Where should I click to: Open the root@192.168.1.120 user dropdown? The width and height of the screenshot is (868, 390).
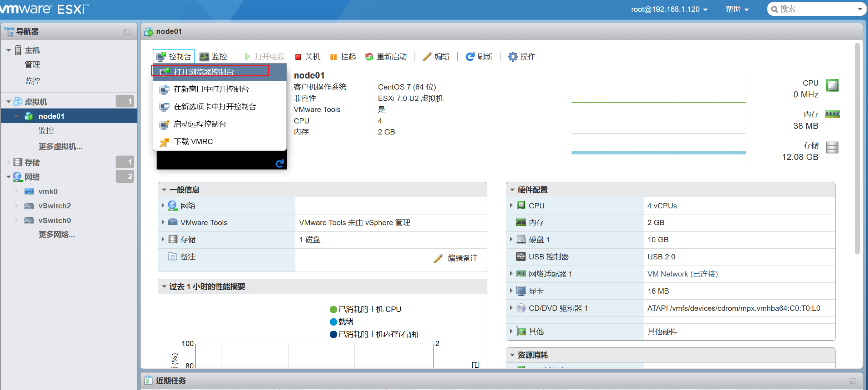click(x=669, y=9)
